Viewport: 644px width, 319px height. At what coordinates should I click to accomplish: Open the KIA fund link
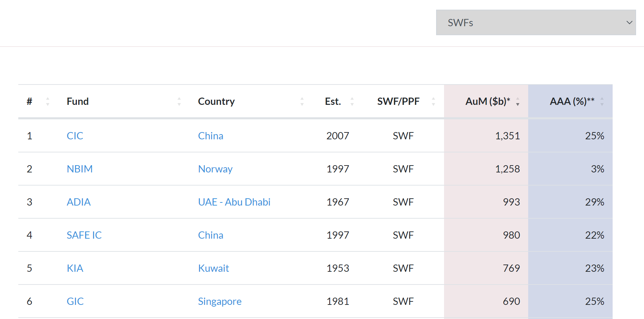(75, 268)
